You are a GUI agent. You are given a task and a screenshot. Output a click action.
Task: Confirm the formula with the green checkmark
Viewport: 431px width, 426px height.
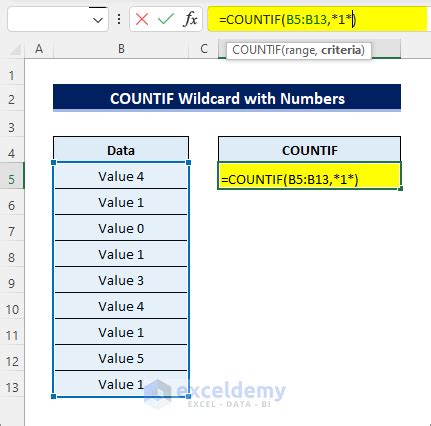click(x=166, y=19)
